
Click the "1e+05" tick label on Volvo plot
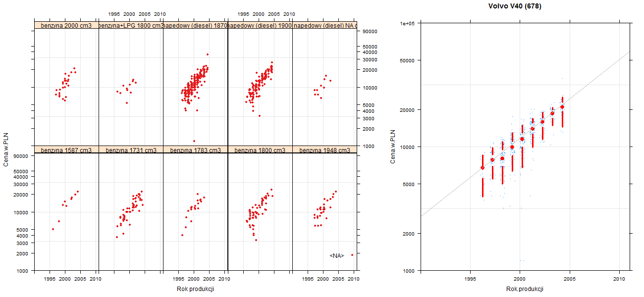tap(408, 23)
